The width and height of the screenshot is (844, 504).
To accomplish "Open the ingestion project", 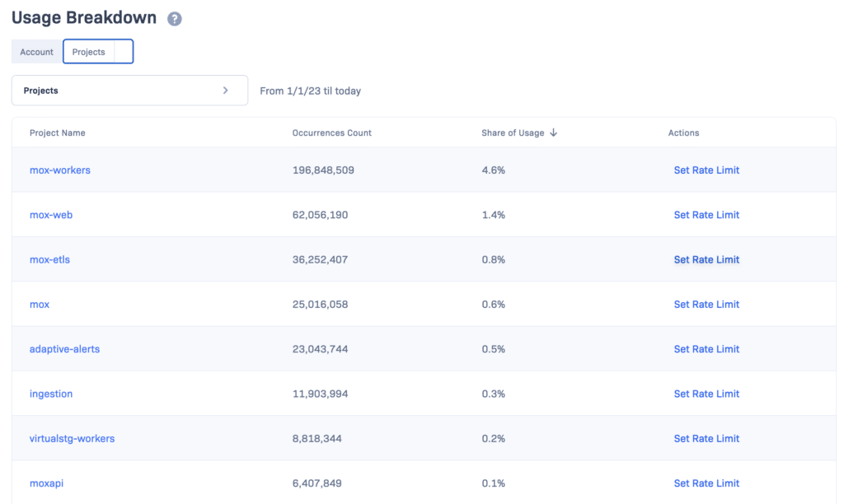I will tap(51, 394).
